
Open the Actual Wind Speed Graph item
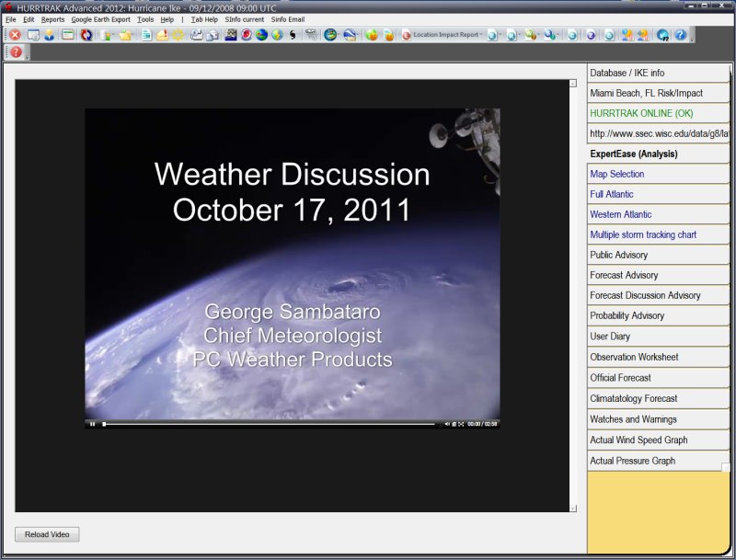click(658, 440)
